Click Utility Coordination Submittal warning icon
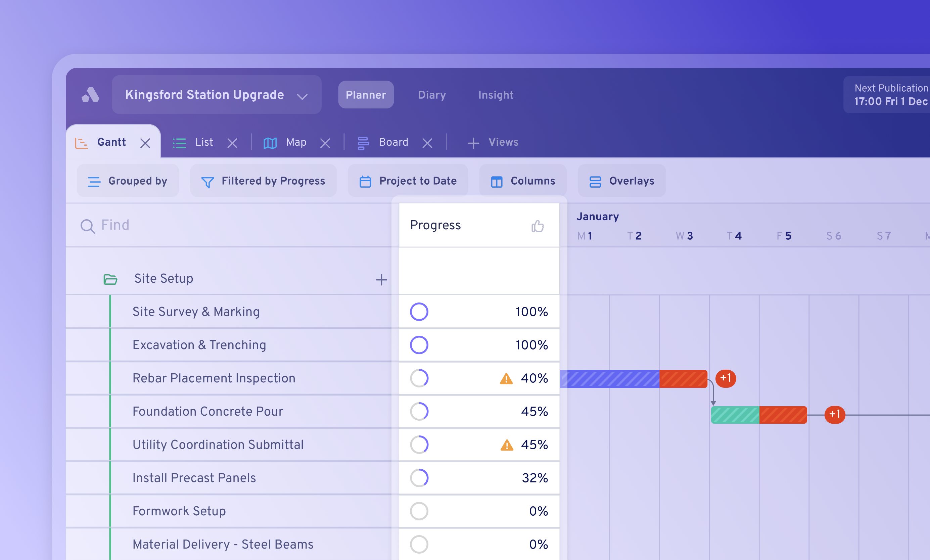 [507, 445]
